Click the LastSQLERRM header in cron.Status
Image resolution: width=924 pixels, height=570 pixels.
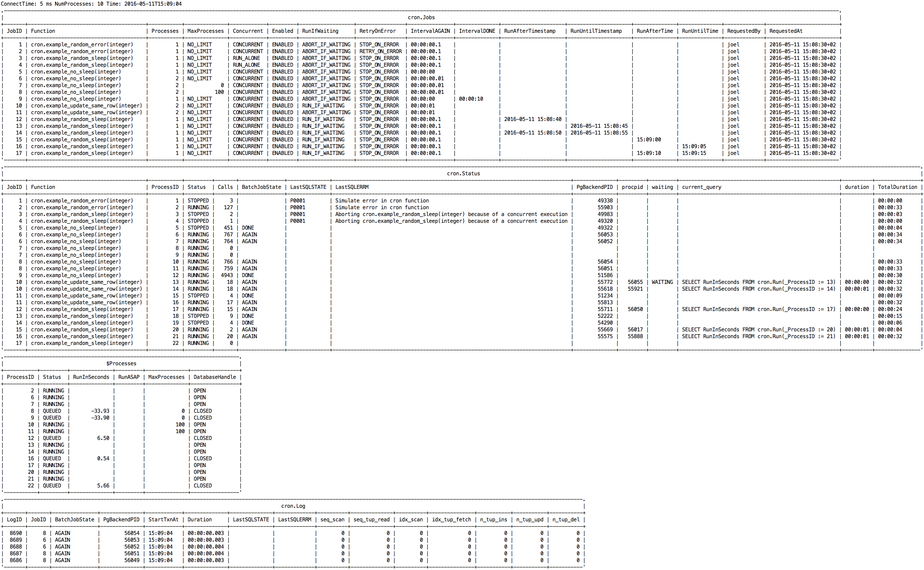[x=352, y=187]
